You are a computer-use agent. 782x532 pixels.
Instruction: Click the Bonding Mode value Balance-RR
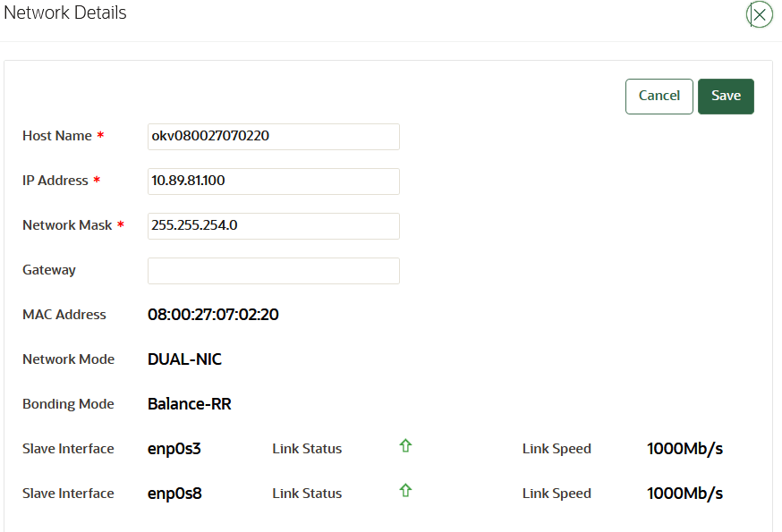click(x=189, y=403)
